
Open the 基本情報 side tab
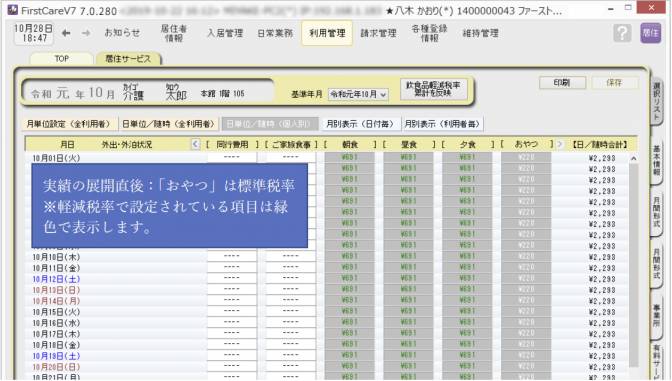(657, 160)
